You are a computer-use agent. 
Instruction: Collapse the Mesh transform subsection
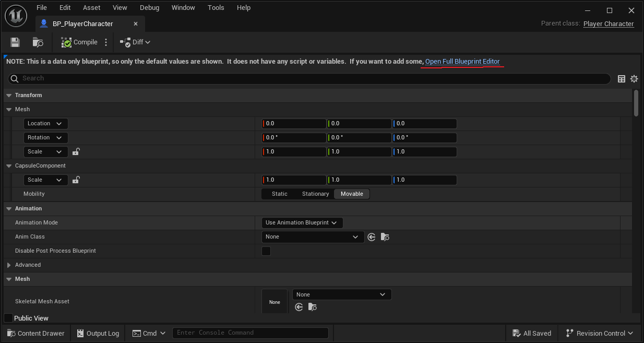[9, 109]
